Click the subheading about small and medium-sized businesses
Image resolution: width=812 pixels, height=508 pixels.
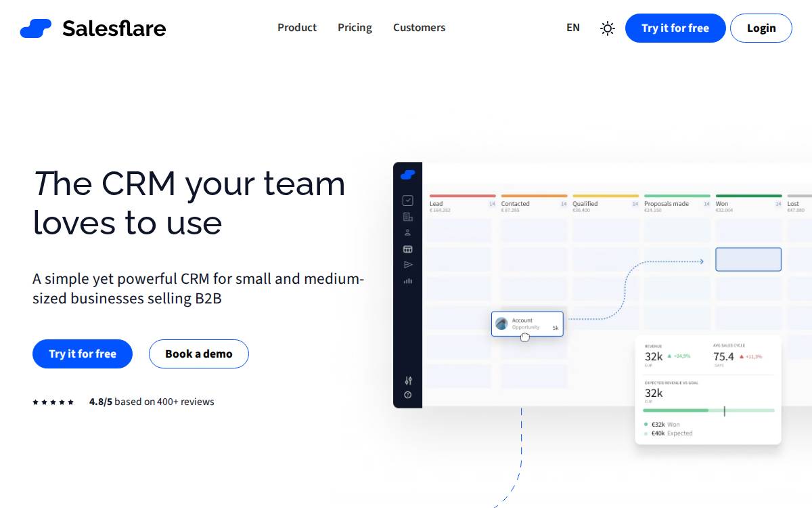(198, 289)
